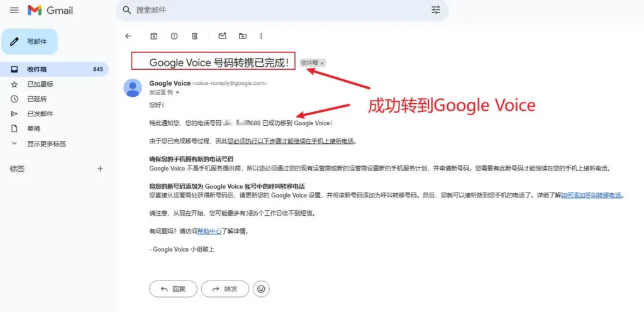
Task: Click the file icon beside 草稿
Action: coord(14,128)
